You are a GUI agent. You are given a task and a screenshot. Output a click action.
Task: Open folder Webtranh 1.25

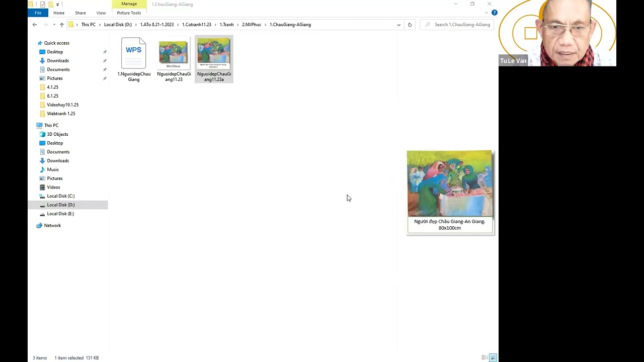(61, 114)
